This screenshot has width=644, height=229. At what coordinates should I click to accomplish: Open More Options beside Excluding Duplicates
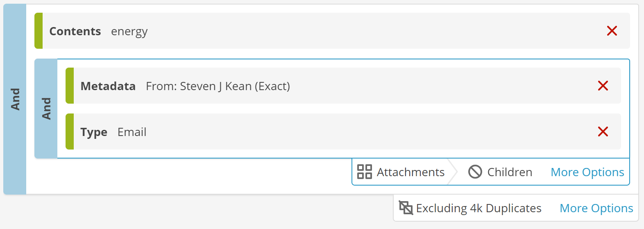(596, 208)
